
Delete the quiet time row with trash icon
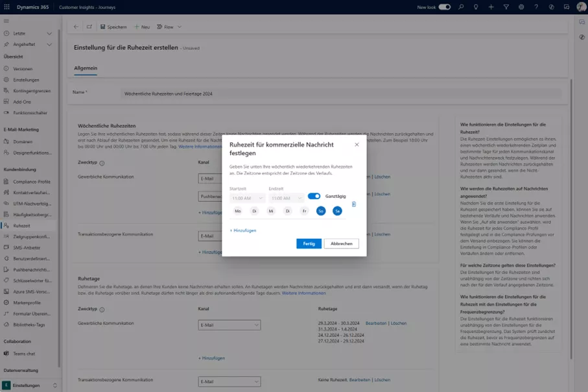pyautogui.click(x=354, y=204)
